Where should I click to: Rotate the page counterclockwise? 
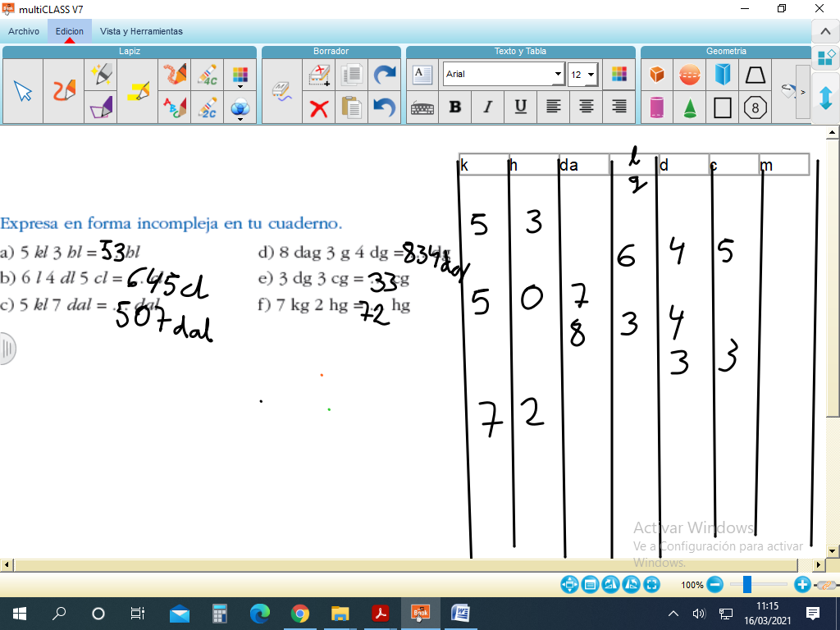(x=631, y=584)
